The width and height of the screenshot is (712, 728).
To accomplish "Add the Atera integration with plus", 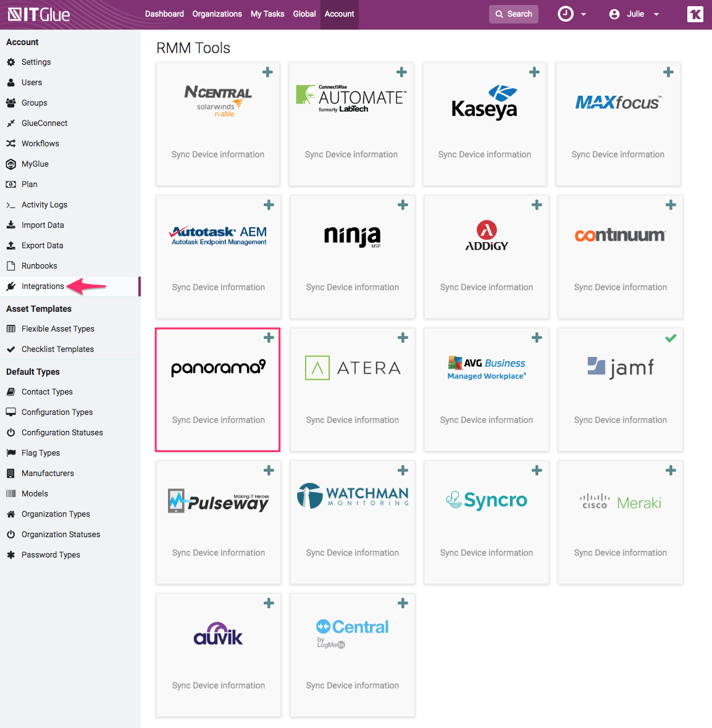I will 403,338.
